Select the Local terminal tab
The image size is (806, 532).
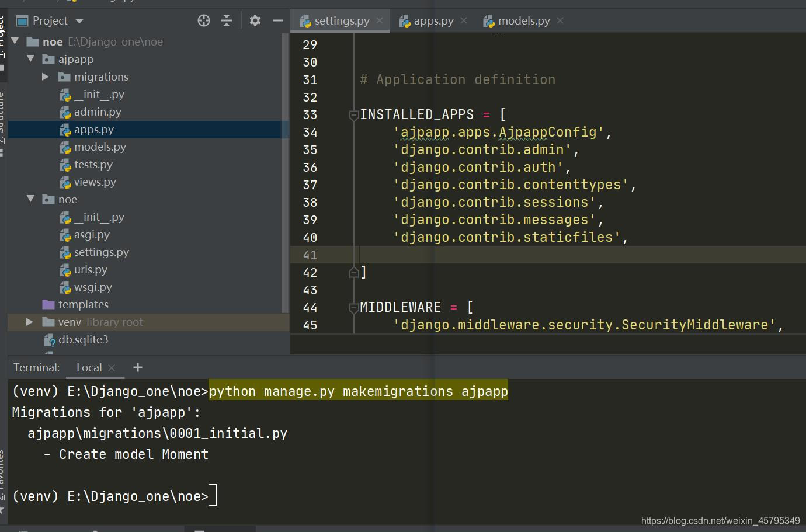[89, 367]
